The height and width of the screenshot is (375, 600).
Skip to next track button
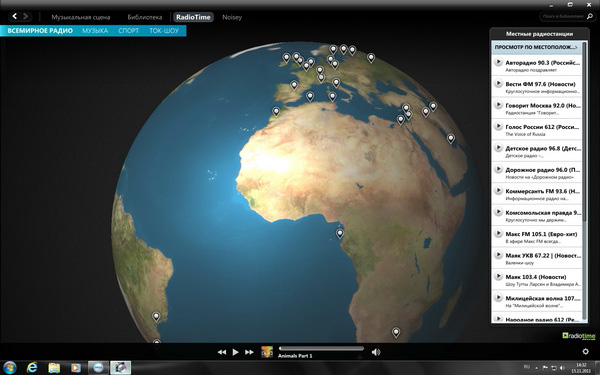249,352
